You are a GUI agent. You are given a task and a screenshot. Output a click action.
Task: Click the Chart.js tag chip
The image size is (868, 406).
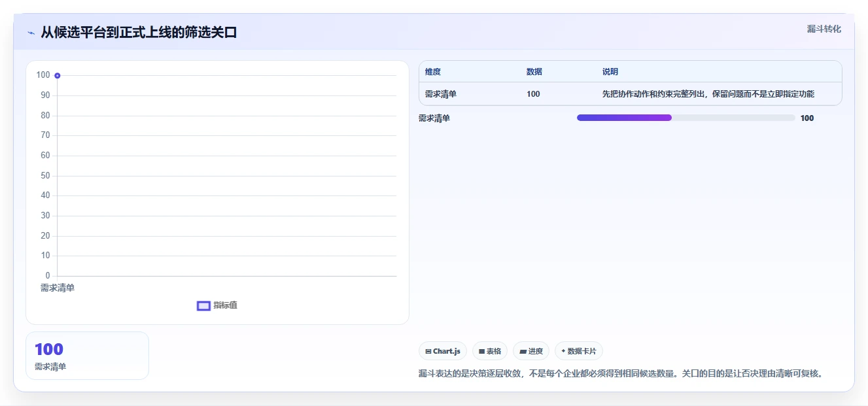tap(443, 351)
